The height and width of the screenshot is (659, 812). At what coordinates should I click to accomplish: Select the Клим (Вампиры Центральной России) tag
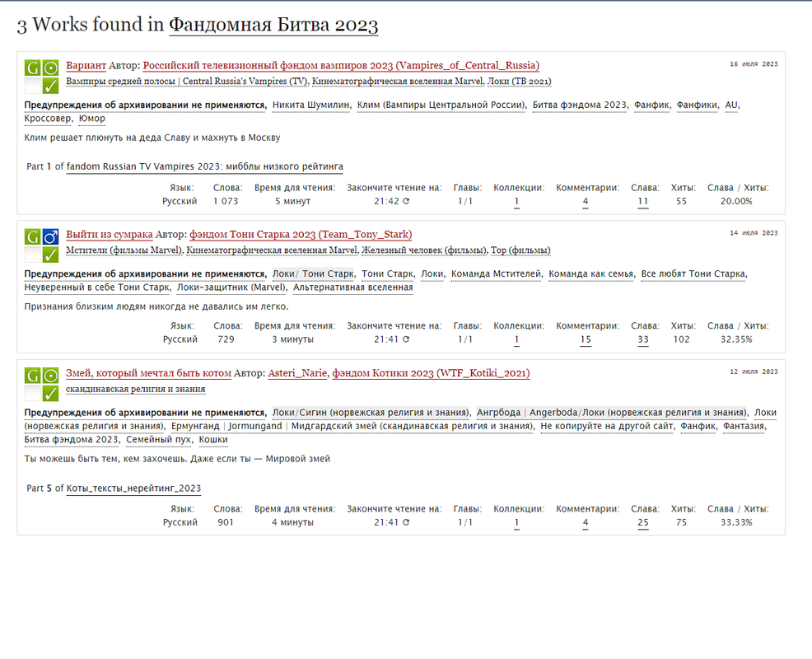[x=441, y=105]
